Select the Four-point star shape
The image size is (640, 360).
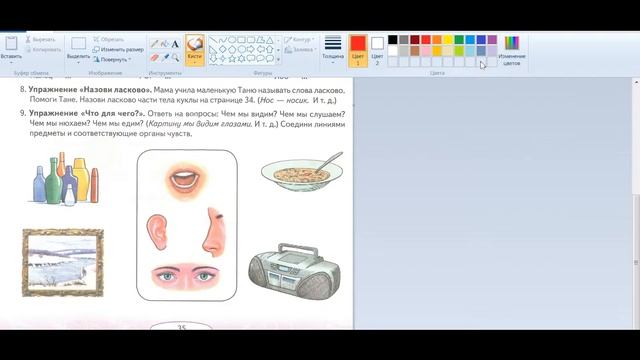tap(222, 59)
